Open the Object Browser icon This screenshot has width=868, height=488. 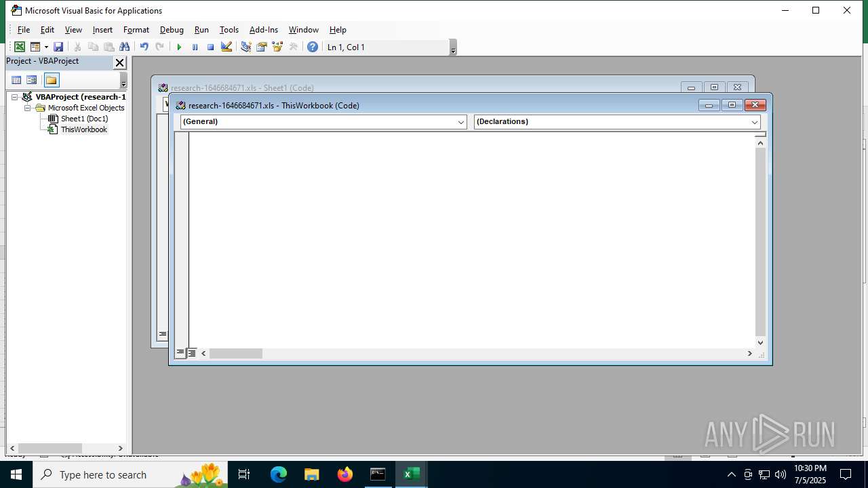pyautogui.click(x=277, y=47)
